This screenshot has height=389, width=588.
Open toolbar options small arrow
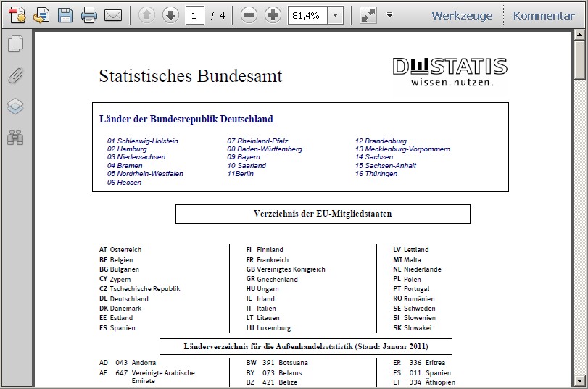click(389, 15)
